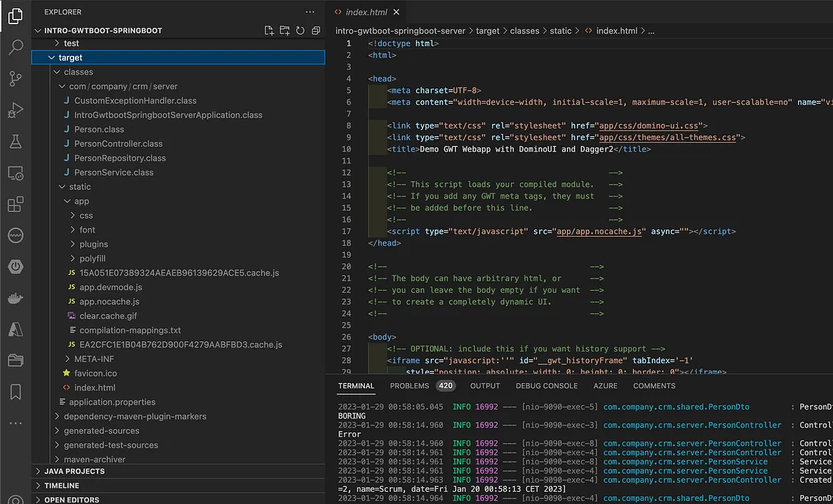Open Explorer views and more actions menu
The image size is (833, 504).
pyautogui.click(x=310, y=11)
